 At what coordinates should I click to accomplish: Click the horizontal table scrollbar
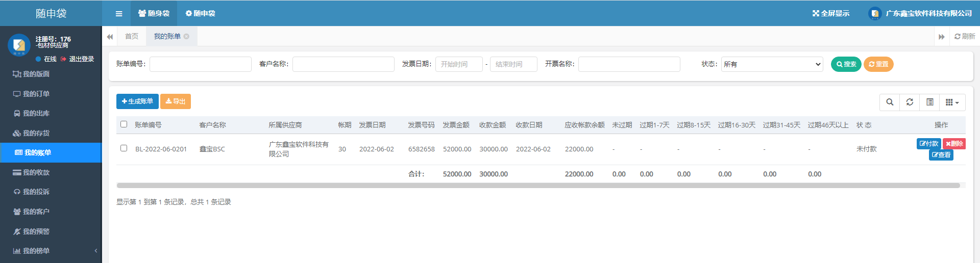click(x=538, y=186)
